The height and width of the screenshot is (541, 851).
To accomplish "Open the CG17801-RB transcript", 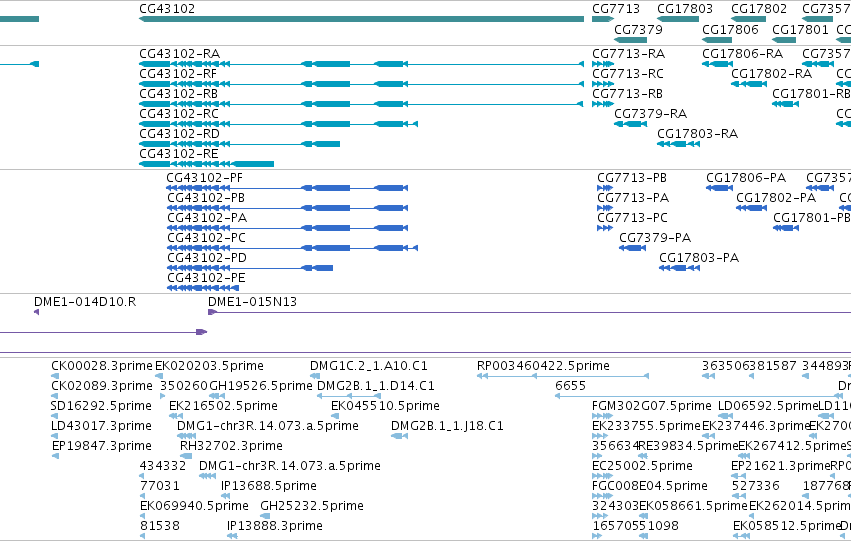I will click(x=811, y=94).
